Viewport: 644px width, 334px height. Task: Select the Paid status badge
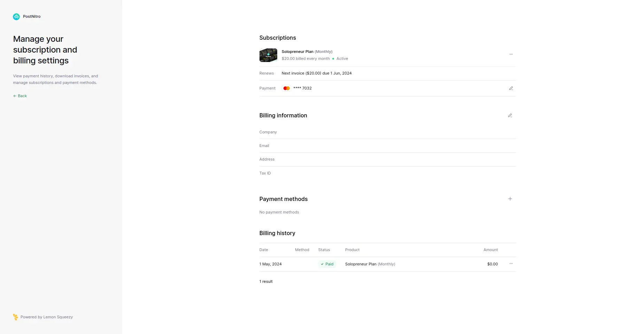click(x=327, y=264)
